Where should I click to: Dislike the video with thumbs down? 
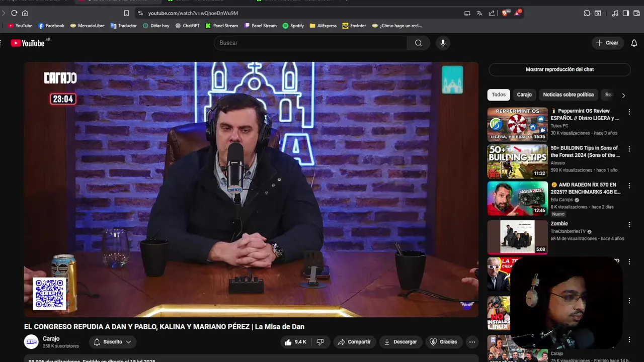click(320, 342)
